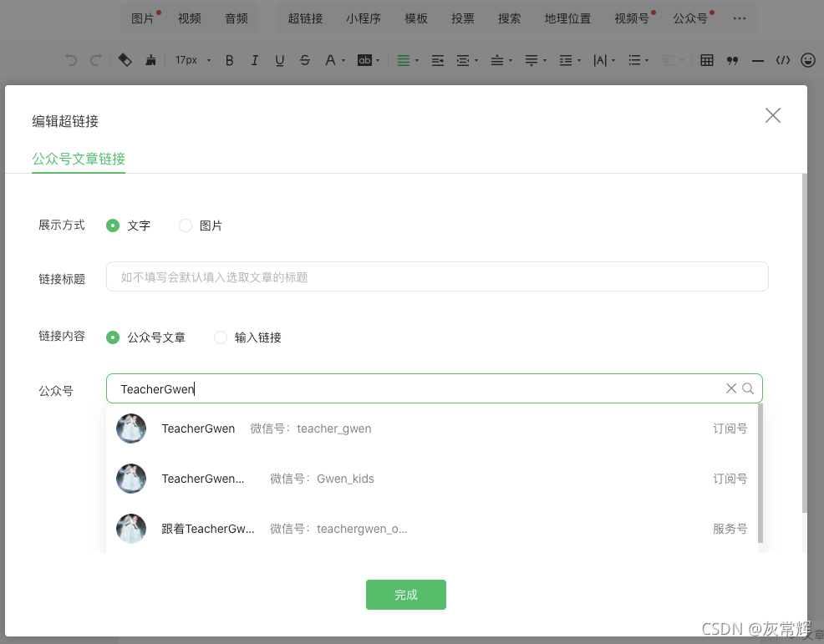The width and height of the screenshot is (824, 644).
Task: Select the format painter brush icon
Action: coord(150,60)
